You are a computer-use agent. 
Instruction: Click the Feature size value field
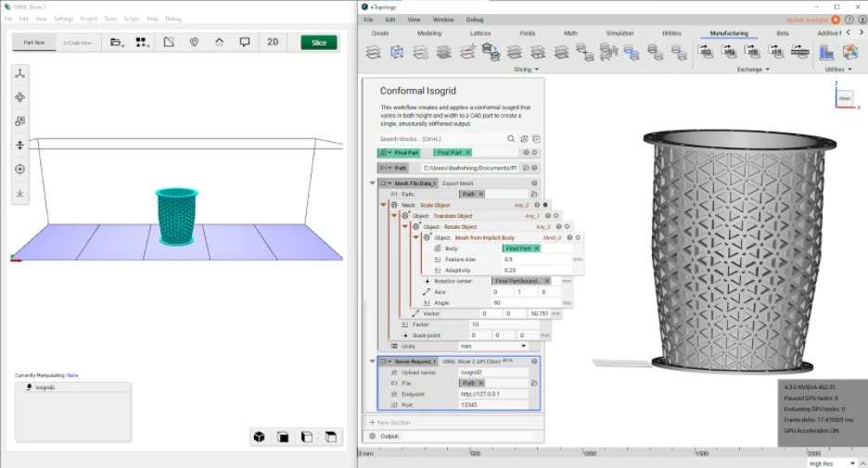pos(537,259)
